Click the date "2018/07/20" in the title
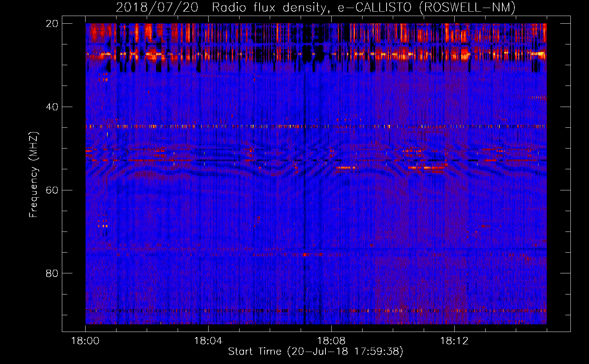 [x=157, y=8]
